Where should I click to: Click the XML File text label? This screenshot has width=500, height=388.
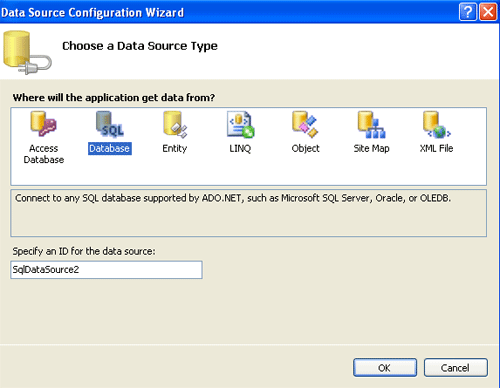click(x=436, y=148)
